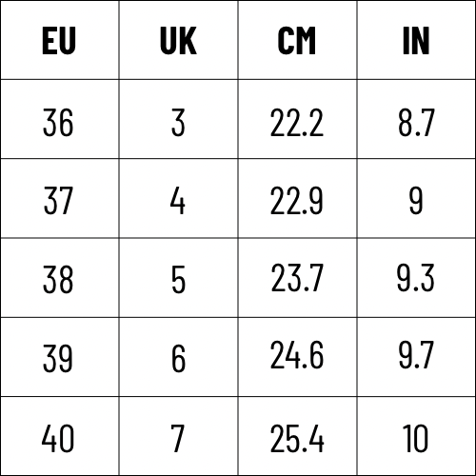476x476 pixels.
Task: Select the 24.6 centimeter value
Action: [297, 355]
